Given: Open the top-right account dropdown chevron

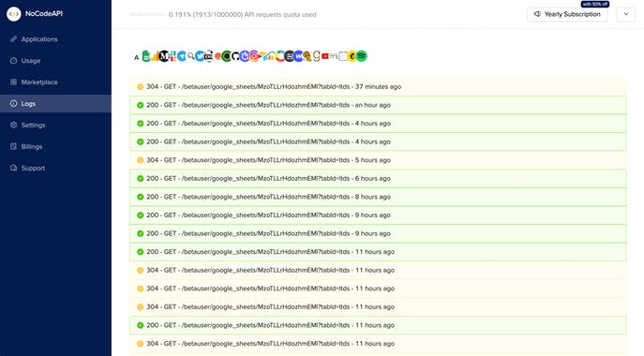Looking at the screenshot, I should tap(626, 14).
